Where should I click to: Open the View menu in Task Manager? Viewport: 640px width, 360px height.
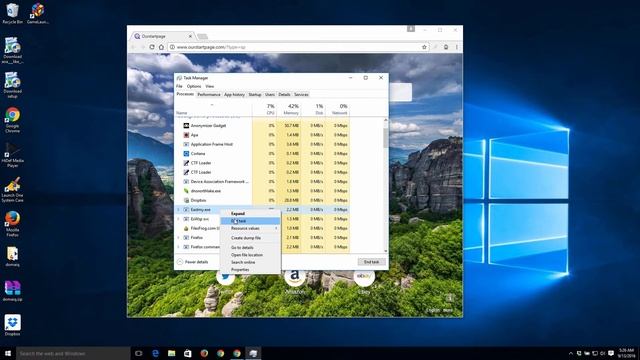coord(210,86)
